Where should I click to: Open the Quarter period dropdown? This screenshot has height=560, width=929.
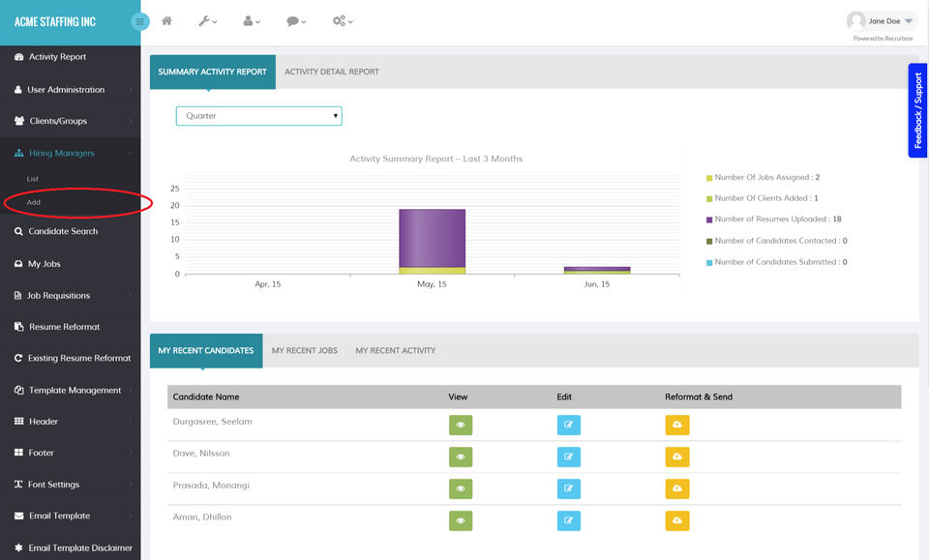click(x=259, y=116)
